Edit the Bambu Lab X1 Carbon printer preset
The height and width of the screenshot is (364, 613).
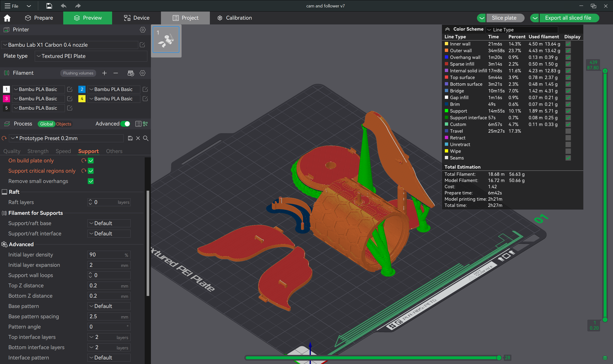pyautogui.click(x=142, y=45)
